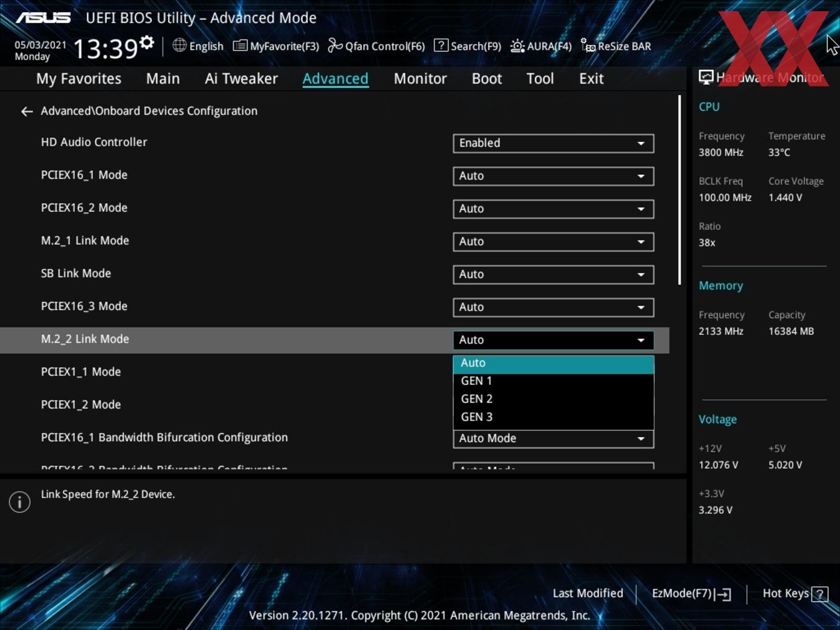Select the PCIEX1_2 Mode label
The height and width of the screenshot is (630, 840).
coord(81,405)
